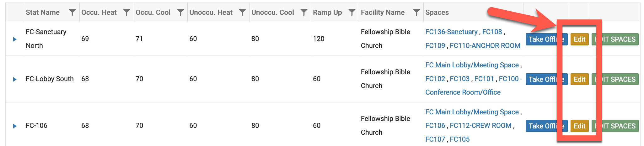
Task: Open filter for Occu. Cool column
Action: (x=180, y=13)
